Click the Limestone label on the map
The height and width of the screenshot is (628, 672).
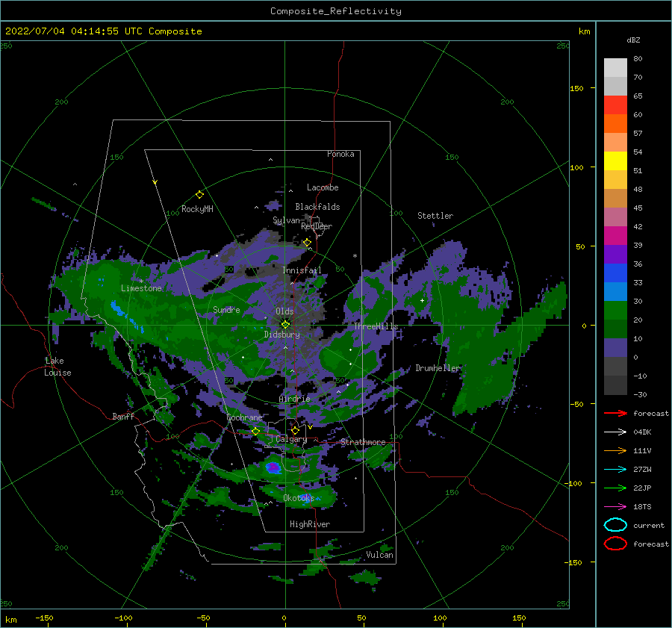[141, 288]
